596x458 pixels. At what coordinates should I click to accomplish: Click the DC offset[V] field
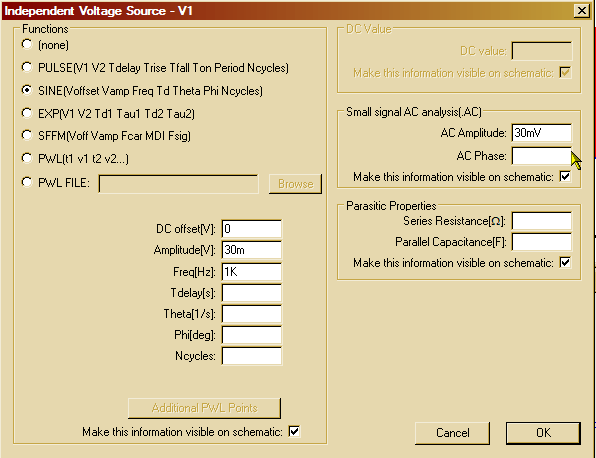(252, 229)
